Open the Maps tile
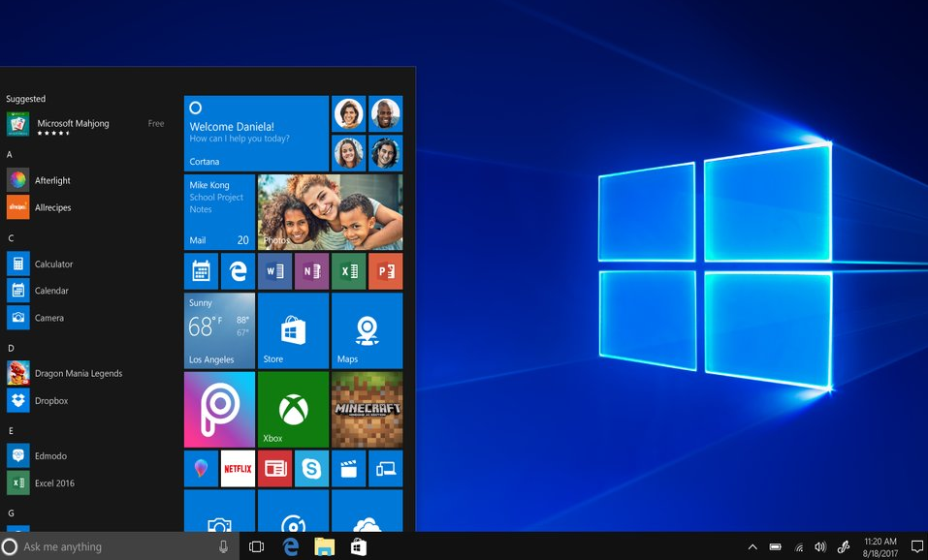 tap(367, 330)
